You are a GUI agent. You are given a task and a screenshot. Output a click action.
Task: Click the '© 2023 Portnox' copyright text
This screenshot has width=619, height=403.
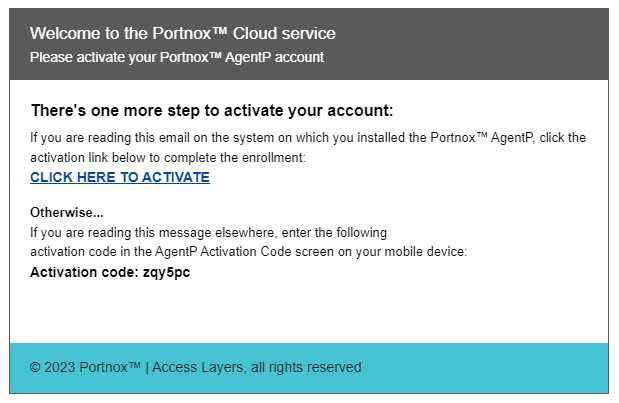pos(85,367)
